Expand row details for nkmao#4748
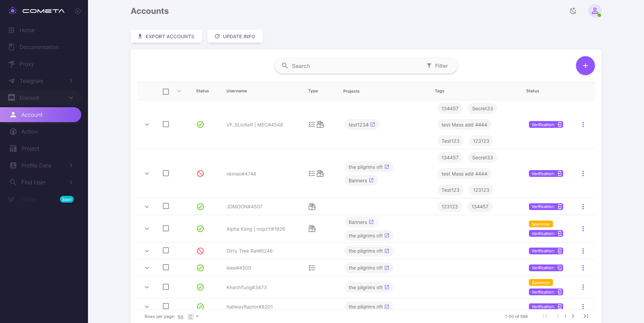 pos(147,174)
